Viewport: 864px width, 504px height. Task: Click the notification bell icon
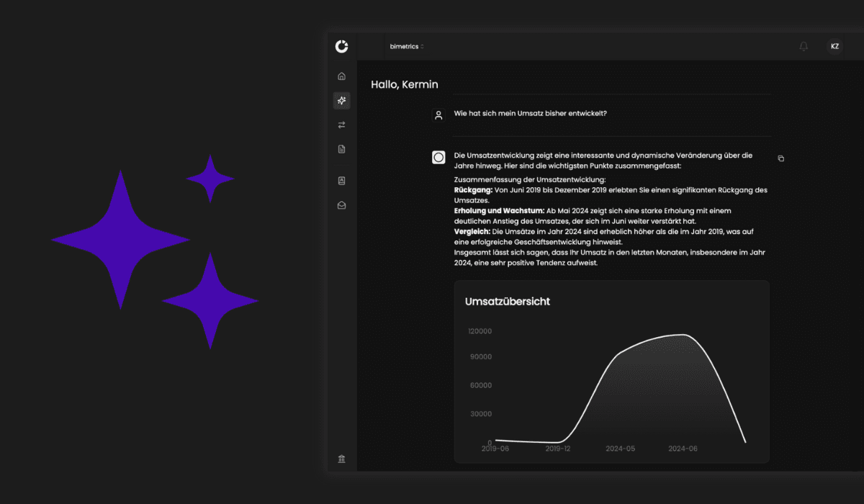point(804,47)
